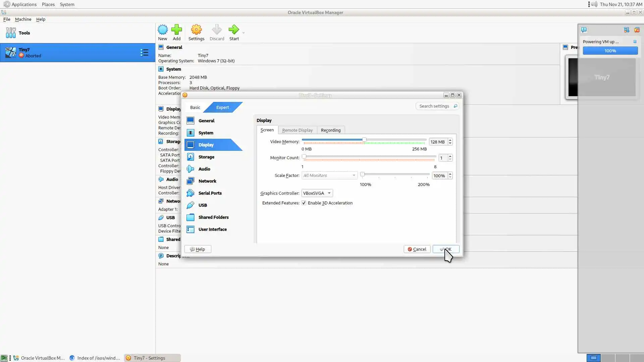Click Cancel in settings dialog

(417, 249)
